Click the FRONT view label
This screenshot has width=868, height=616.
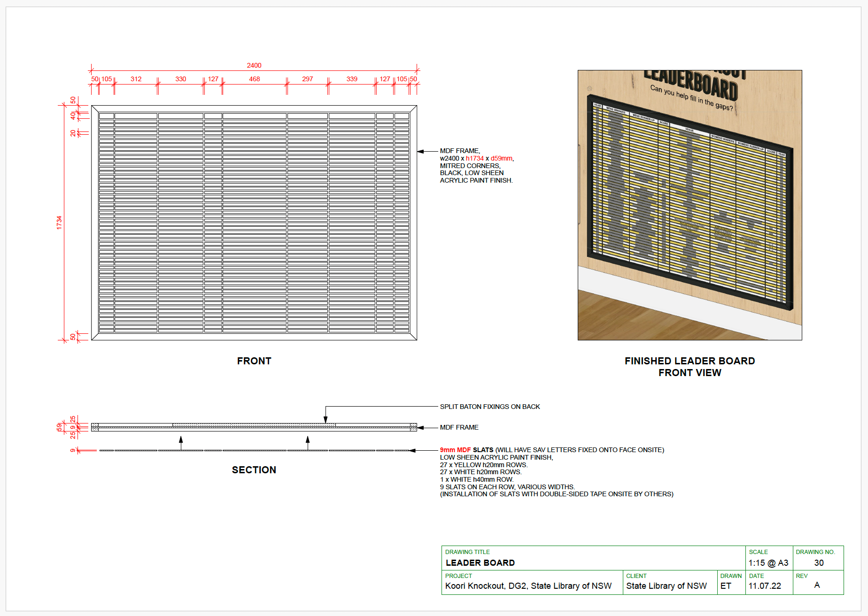coord(254,361)
